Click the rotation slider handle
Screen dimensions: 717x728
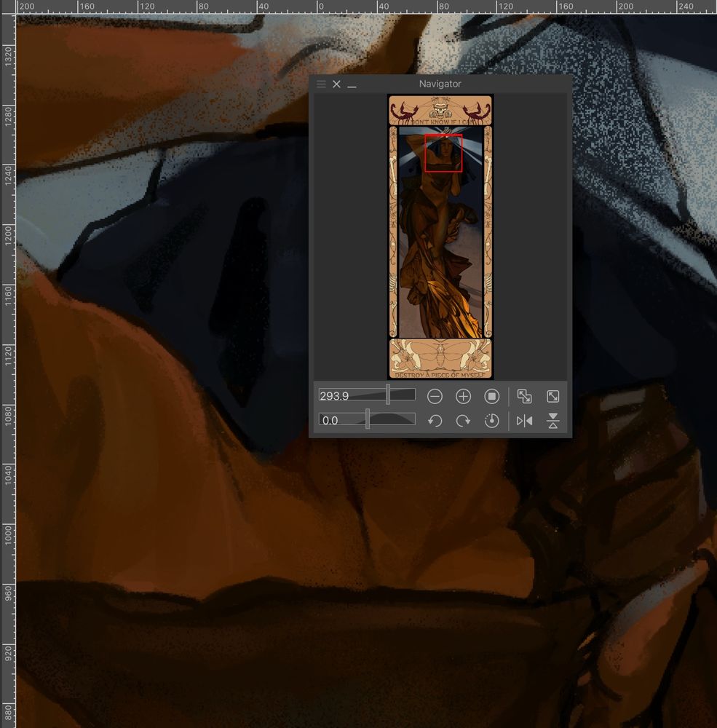368,419
